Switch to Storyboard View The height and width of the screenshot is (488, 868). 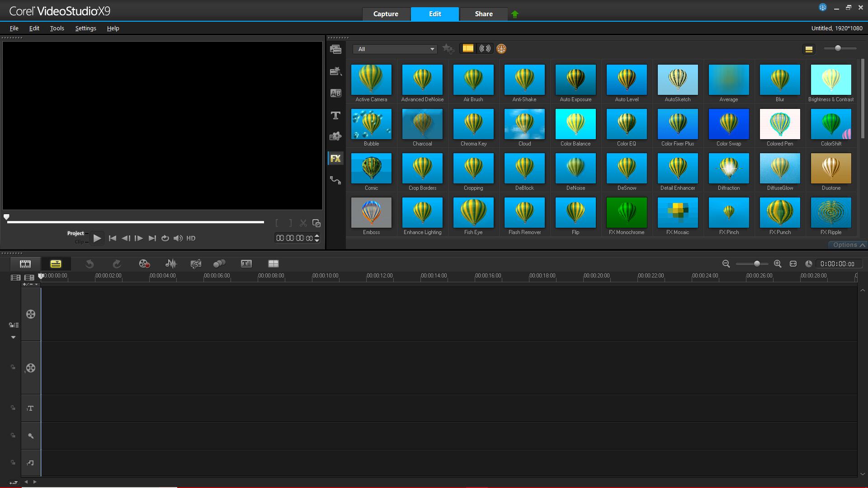tap(25, 263)
